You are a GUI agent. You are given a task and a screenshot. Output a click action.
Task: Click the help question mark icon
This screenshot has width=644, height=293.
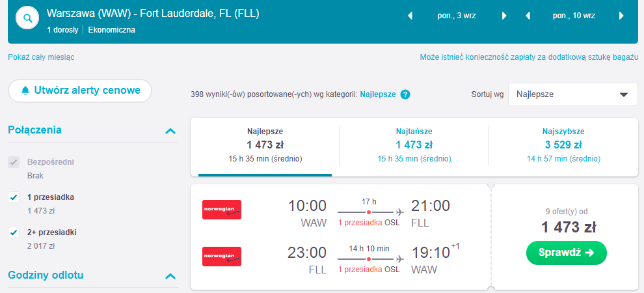click(x=405, y=94)
